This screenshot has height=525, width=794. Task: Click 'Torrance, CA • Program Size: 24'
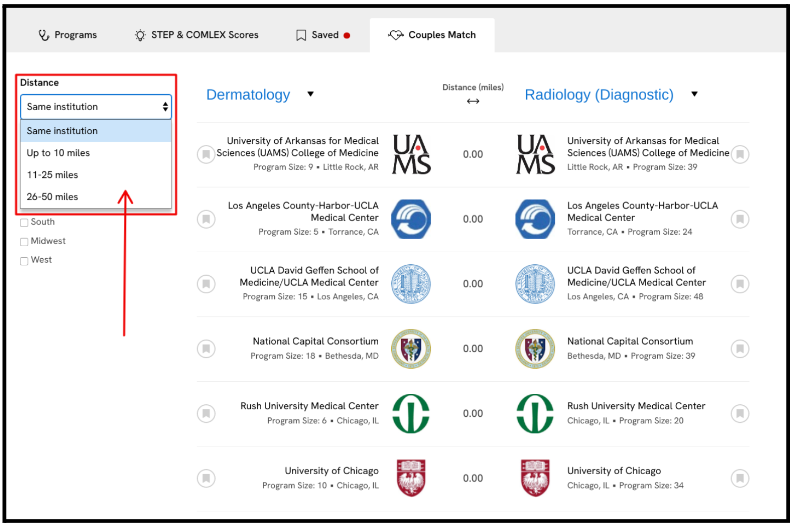point(629,232)
